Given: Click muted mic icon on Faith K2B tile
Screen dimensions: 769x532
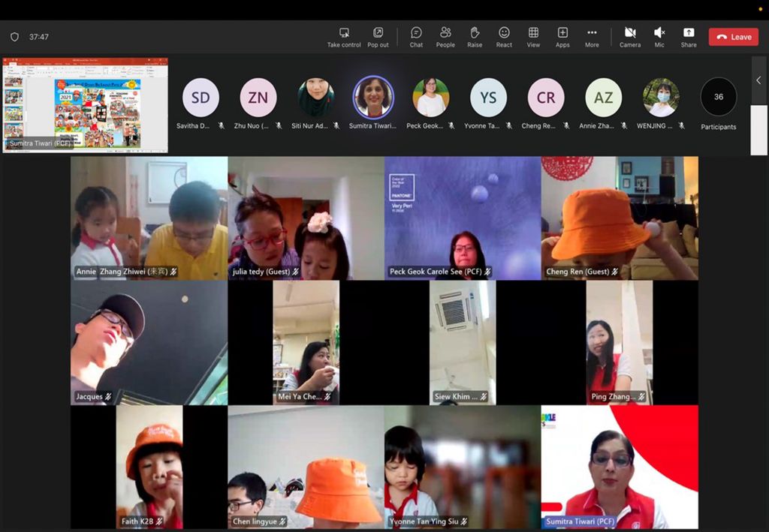Looking at the screenshot, I should (159, 521).
